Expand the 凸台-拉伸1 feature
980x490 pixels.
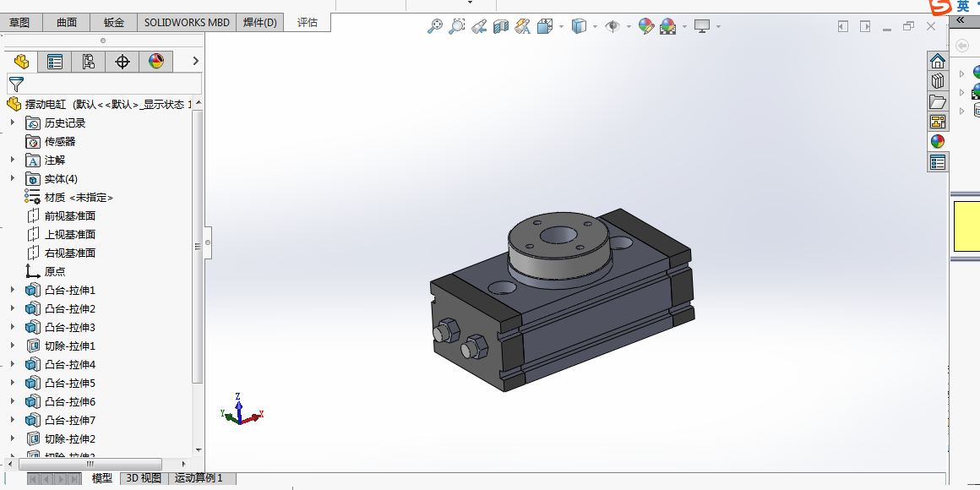click(x=13, y=290)
